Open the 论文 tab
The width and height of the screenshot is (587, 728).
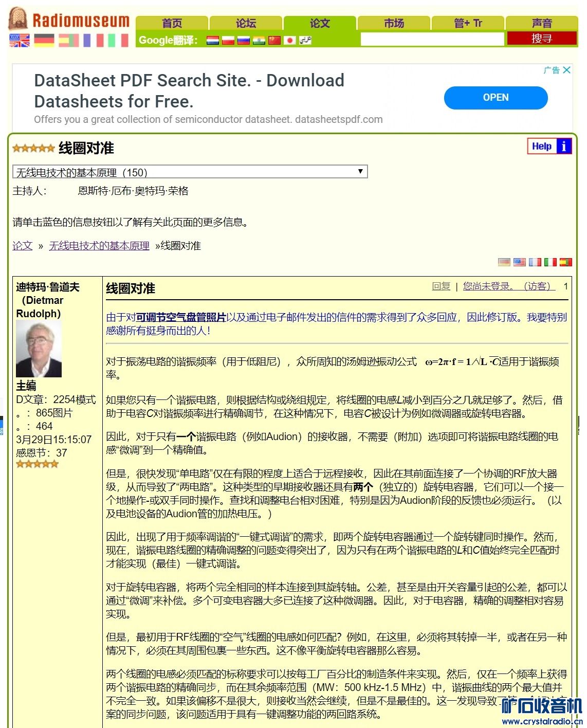point(320,23)
